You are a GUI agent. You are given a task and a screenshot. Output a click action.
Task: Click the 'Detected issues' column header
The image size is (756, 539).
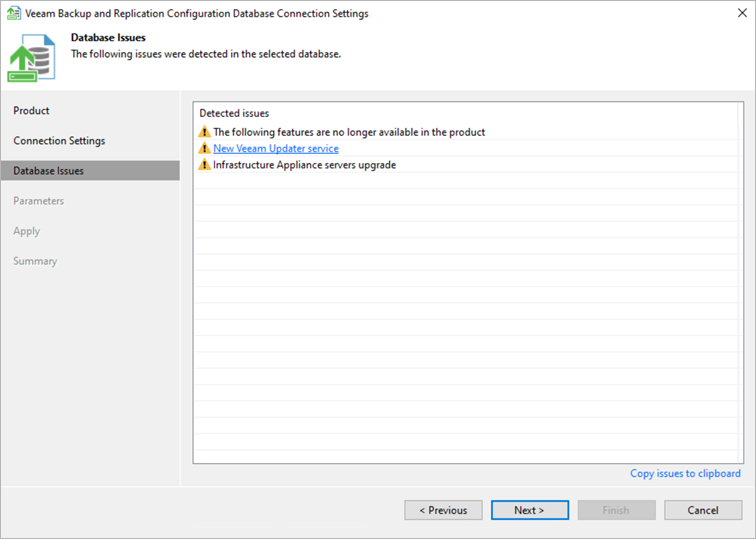[234, 113]
